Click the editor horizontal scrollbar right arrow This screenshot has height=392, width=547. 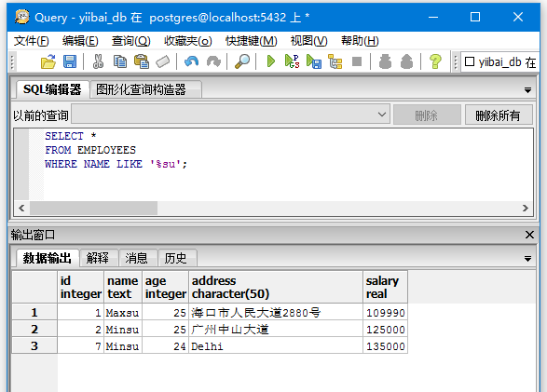(525, 208)
